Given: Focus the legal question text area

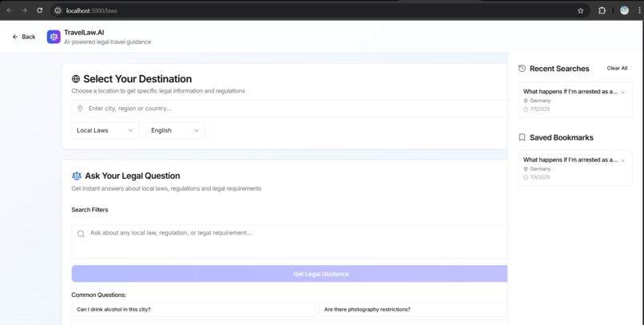Looking at the screenshot, I should [289, 241].
